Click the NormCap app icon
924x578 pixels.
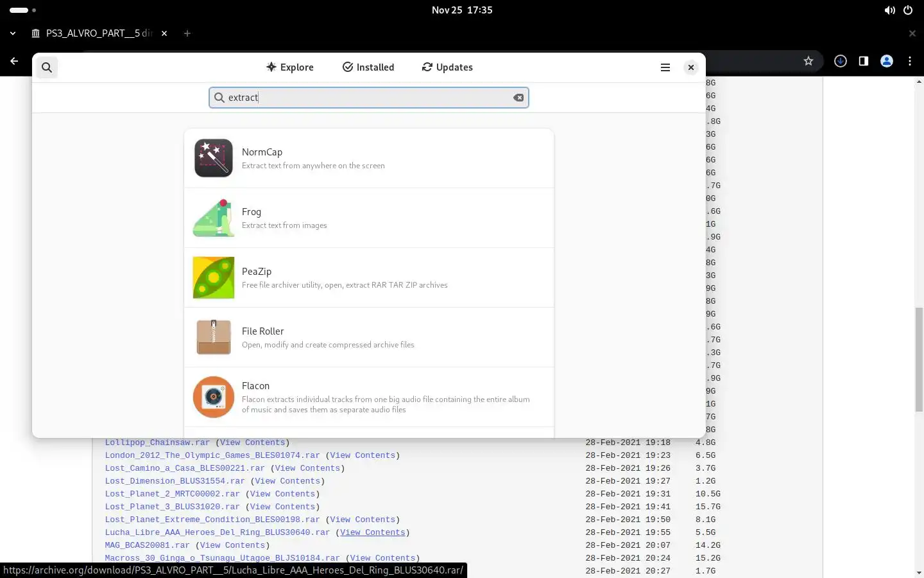[214, 158]
